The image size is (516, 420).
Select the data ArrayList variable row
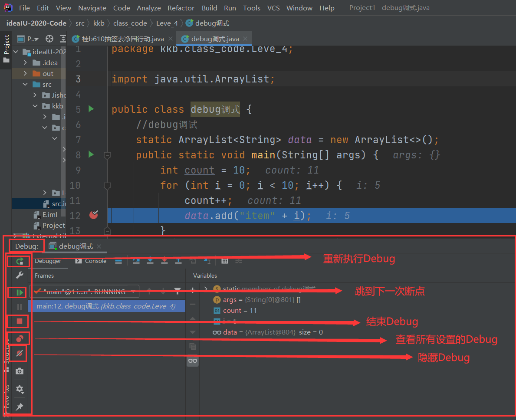tap(268, 332)
